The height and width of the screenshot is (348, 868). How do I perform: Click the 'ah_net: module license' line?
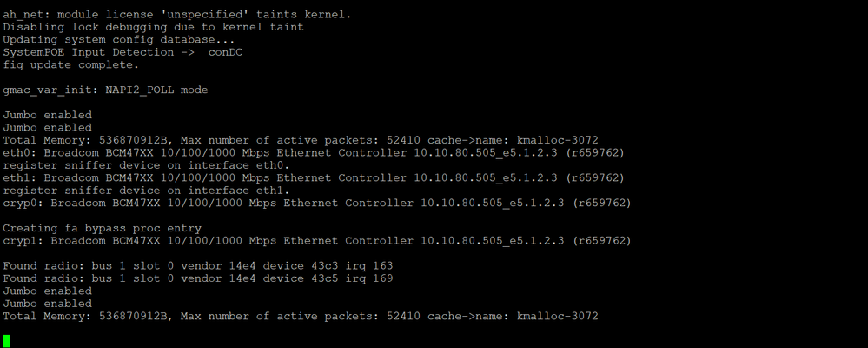(177, 15)
